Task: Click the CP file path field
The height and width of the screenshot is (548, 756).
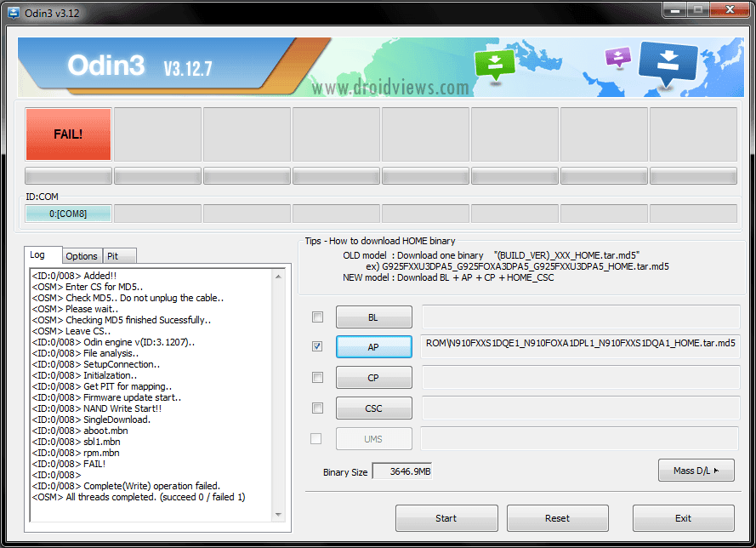Action: click(581, 377)
